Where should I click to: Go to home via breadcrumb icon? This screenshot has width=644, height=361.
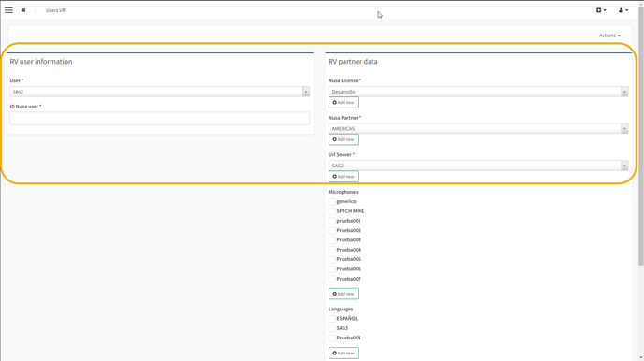[23, 10]
